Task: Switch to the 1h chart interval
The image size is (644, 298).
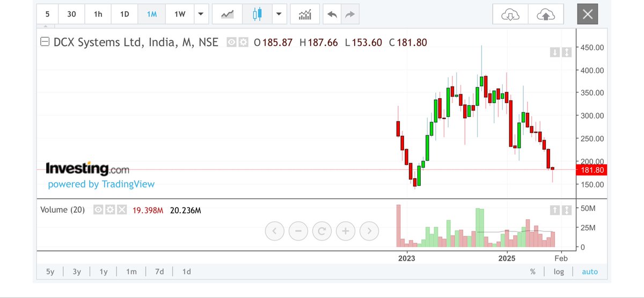Action: (x=98, y=14)
